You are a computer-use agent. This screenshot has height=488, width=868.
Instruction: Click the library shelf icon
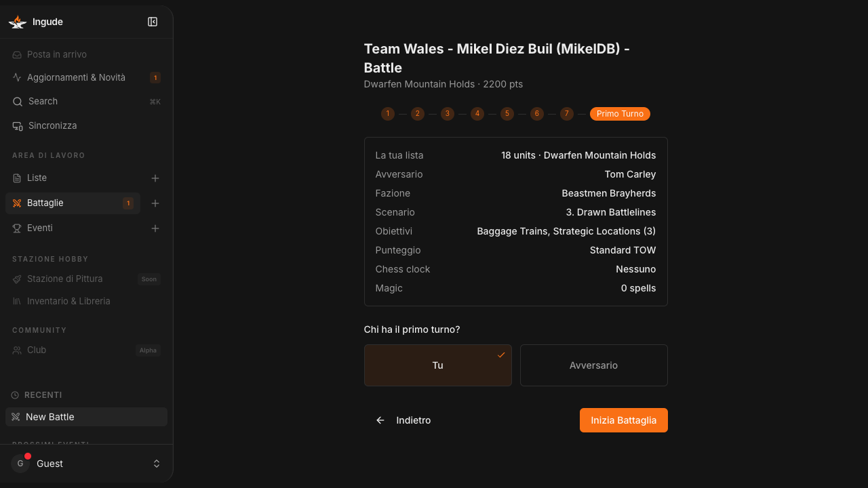pyautogui.click(x=17, y=301)
